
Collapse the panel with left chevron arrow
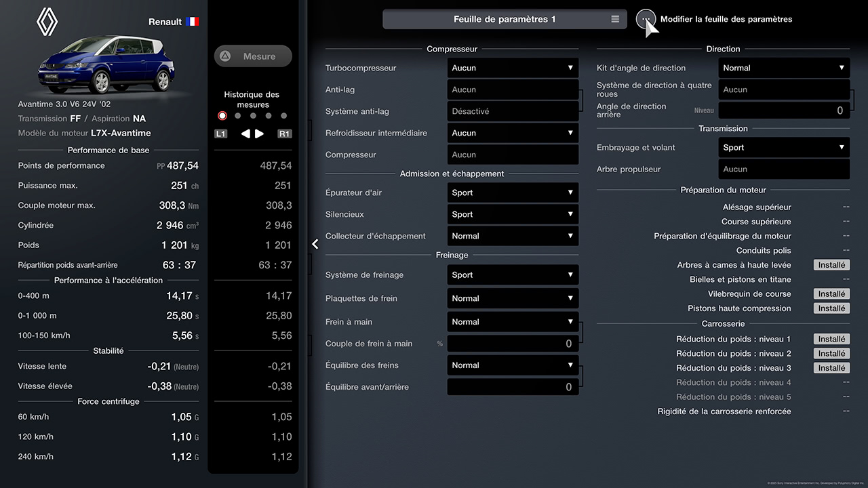315,244
